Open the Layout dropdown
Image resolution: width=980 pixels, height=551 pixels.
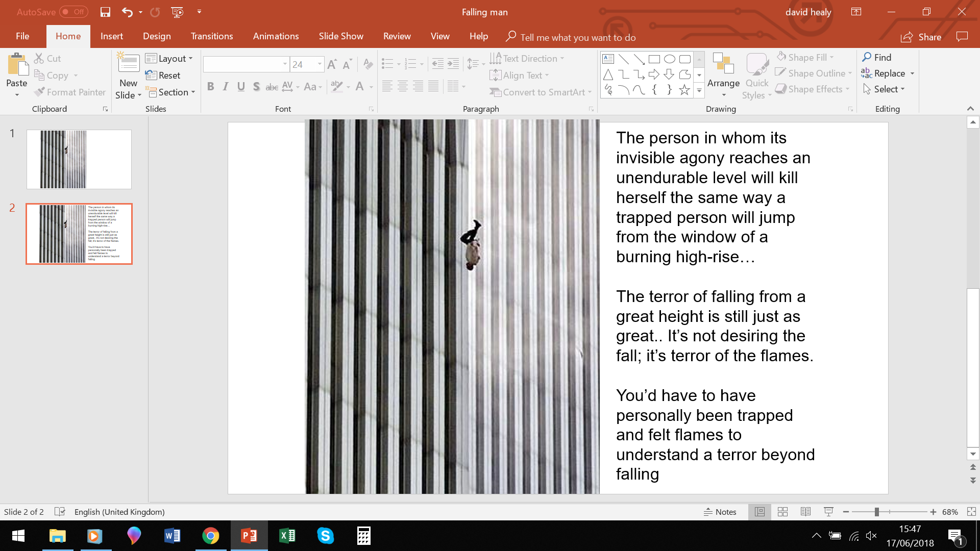[169, 59]
